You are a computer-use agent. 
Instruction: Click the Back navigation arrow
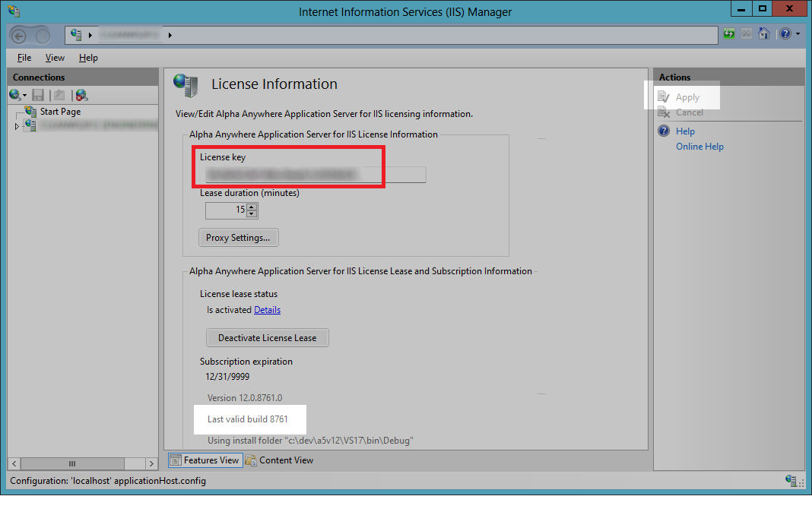tap(19, 36)
